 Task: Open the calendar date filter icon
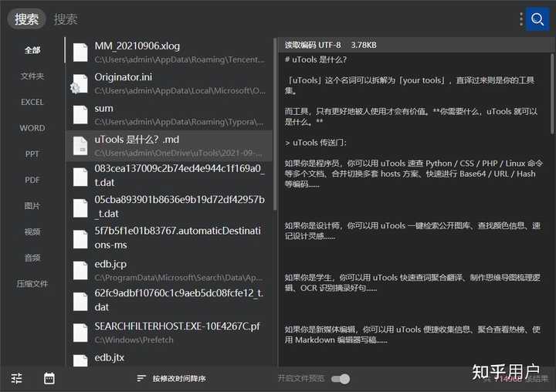(x=49, y=378)
